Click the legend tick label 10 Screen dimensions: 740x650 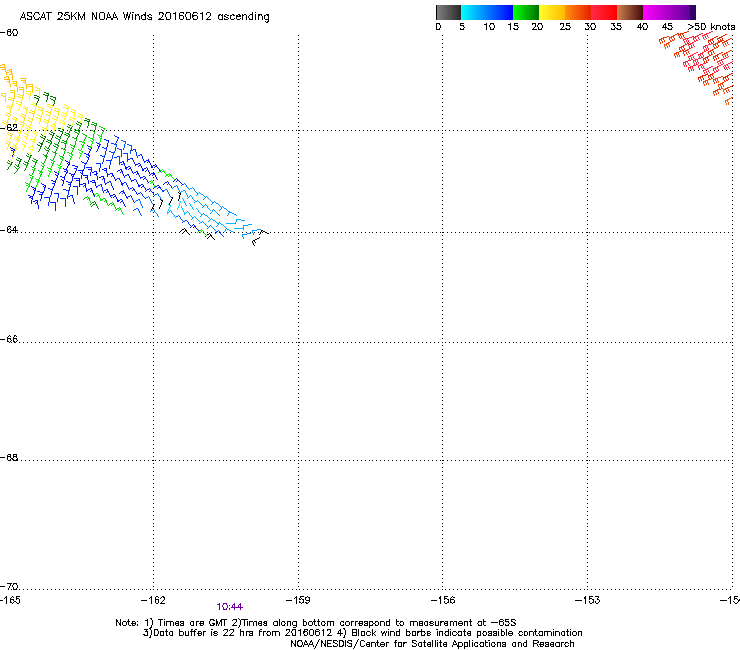pos(489,27)
